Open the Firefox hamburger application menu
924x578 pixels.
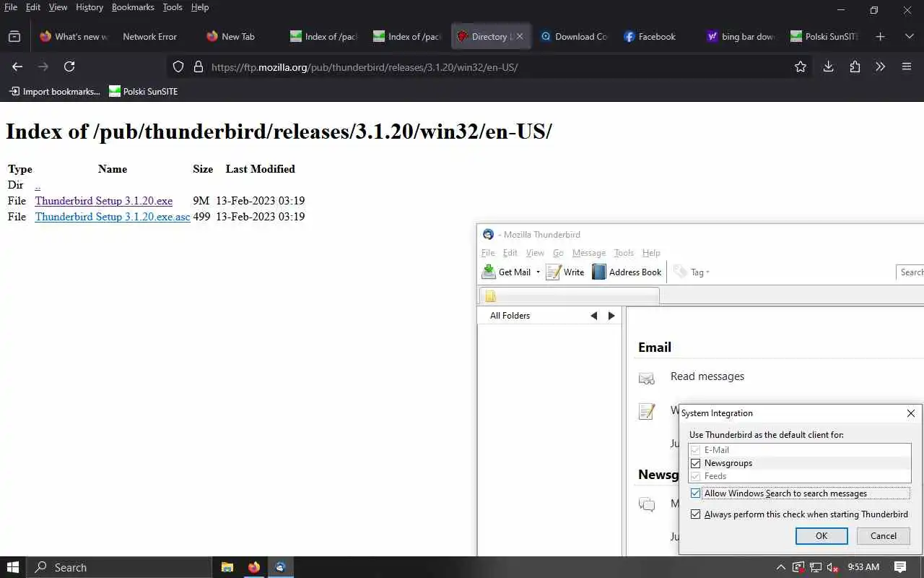coord(907,66)
